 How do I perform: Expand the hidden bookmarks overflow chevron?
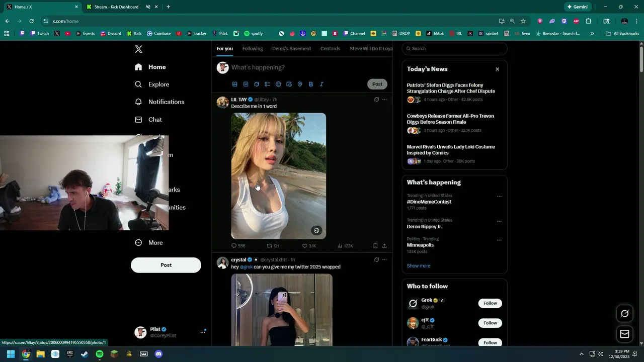click(x=592, y=34)
